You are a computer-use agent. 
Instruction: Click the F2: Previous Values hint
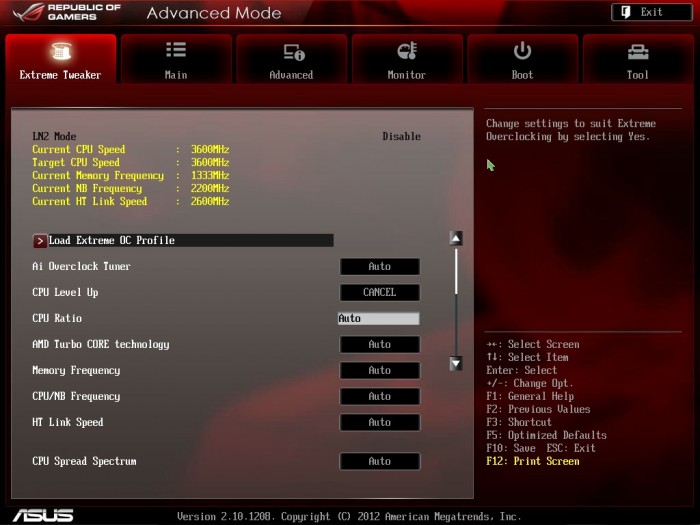pyautogui.click(x=538, y=409)
